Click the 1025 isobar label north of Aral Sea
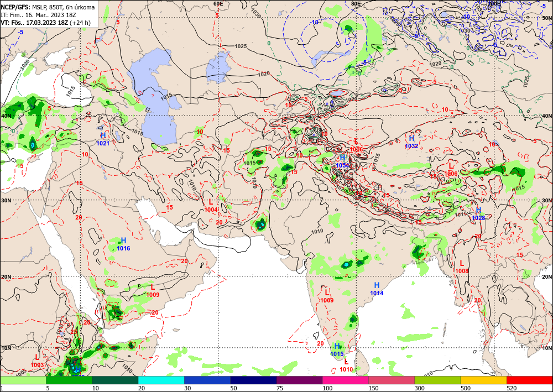 click(x=241, y=46)
